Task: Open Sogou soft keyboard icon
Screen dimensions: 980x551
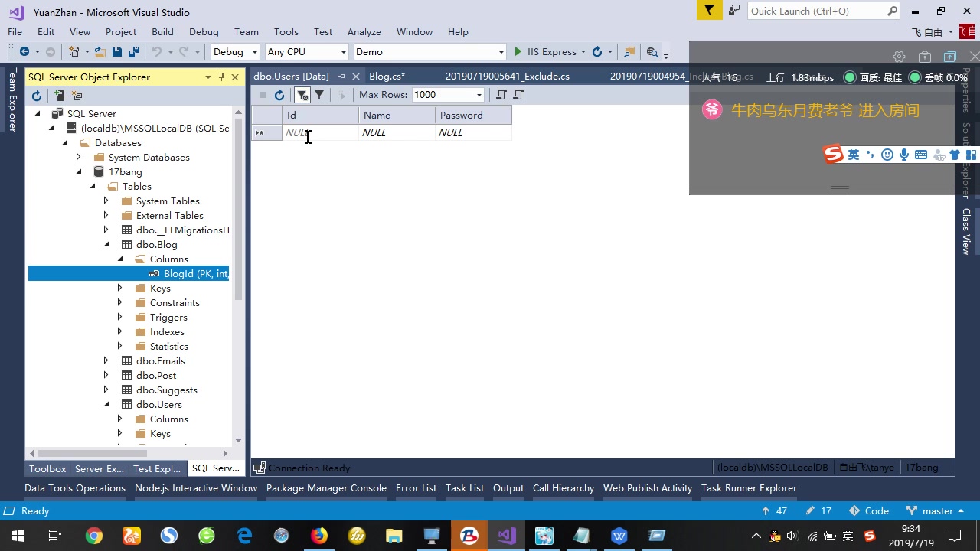Action: click(x=921, y=155)
